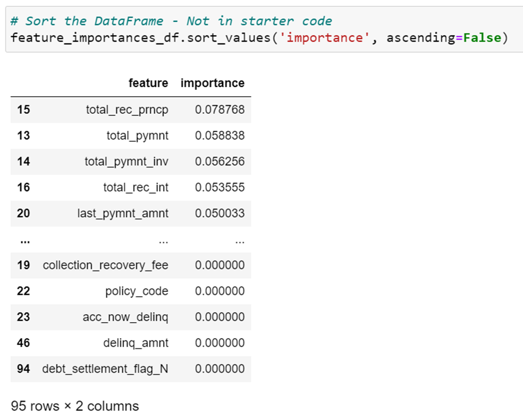Click the importance value in debt_settlement_flag_N row
This screenshot has height=420, width=523.
pyautogui.click(x=220, y=368)
